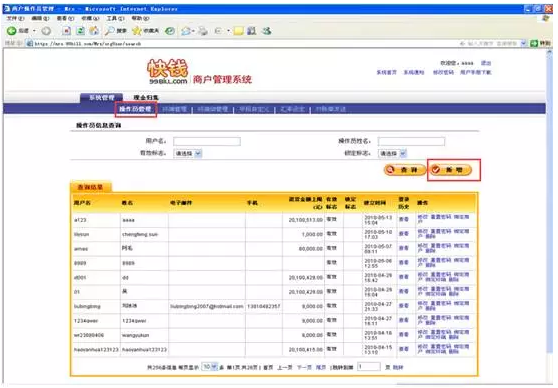The width and height of the screenshot is (558, 388).
Task: Click the Mail icon in IE toolbar
Action: [185, 31]
